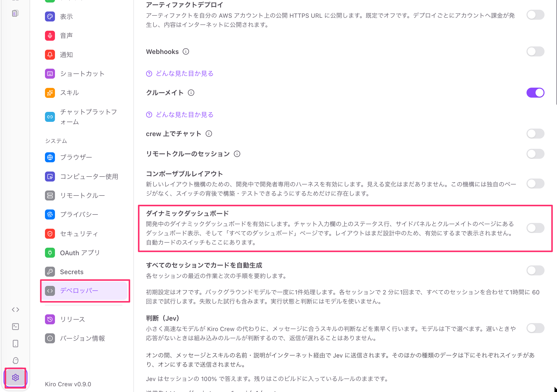Enable すべてのセッションでカードを自動生成 toggle

coord(535,270)
